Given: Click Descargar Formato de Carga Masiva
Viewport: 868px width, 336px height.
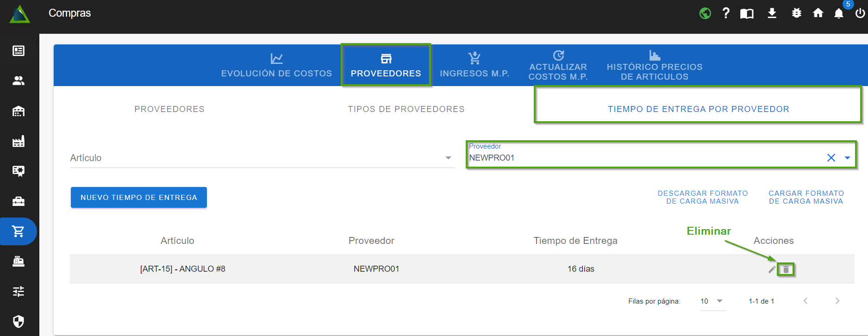Looking at the screenshot, I should (x=702, y=197).
